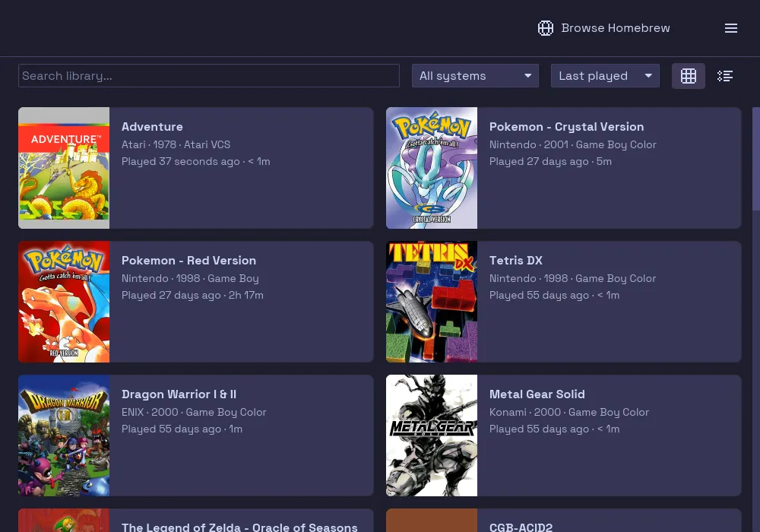The image size is (760, 532).
Task: Click 'Played 55 days ago · 1m' text
Action: coord(182,429)
